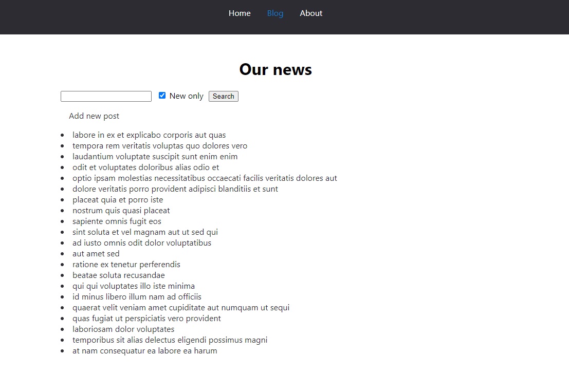Uncheck the New only checkbox
Viewport: 569px width, 392px height.
[162, 96]
